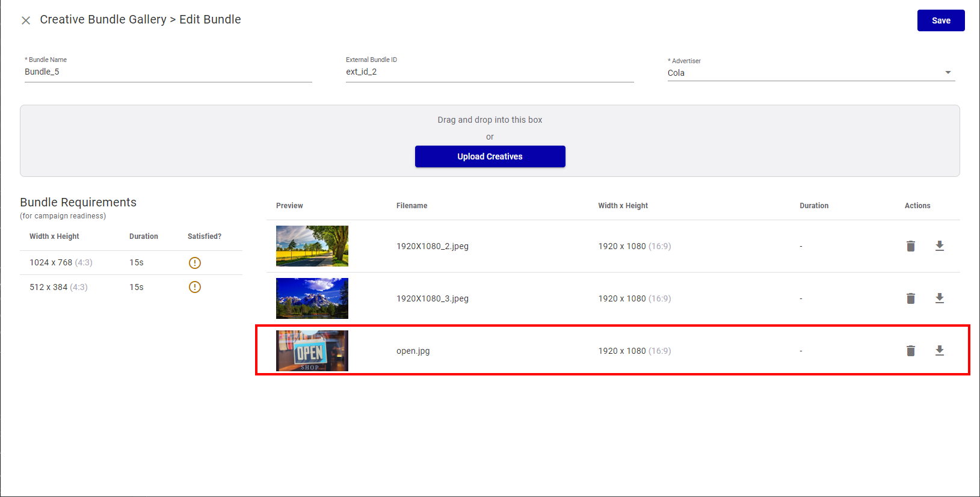Click warning icon for 512 x 384 requirement
Viewport: 980px width, 497px height.
[x=195, y=287]
